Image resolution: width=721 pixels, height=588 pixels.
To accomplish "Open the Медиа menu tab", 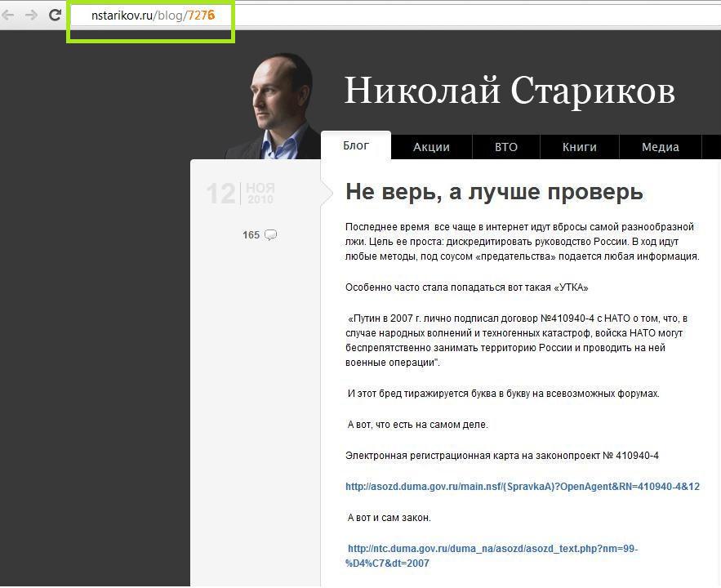I will (661, 147).
